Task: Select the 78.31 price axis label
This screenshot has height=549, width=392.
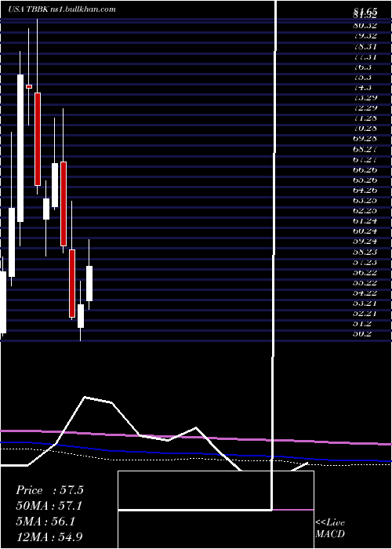Action: (365, 46)
